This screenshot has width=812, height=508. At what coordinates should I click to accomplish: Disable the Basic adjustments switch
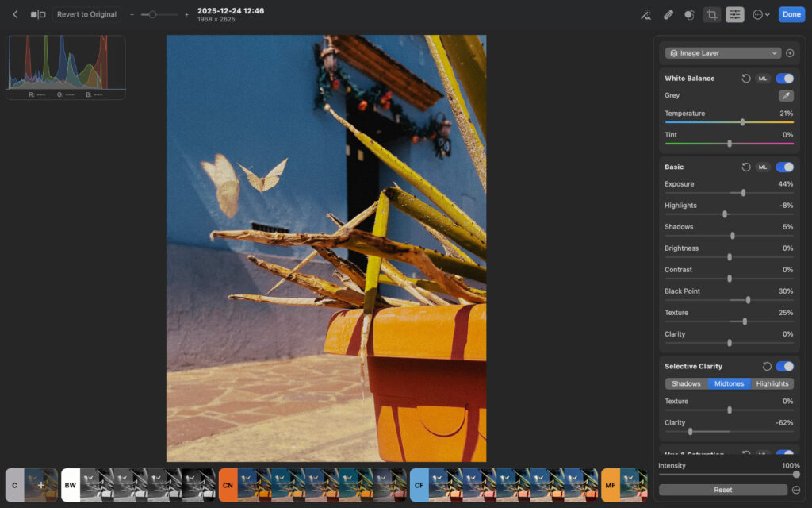pos(785,167)
